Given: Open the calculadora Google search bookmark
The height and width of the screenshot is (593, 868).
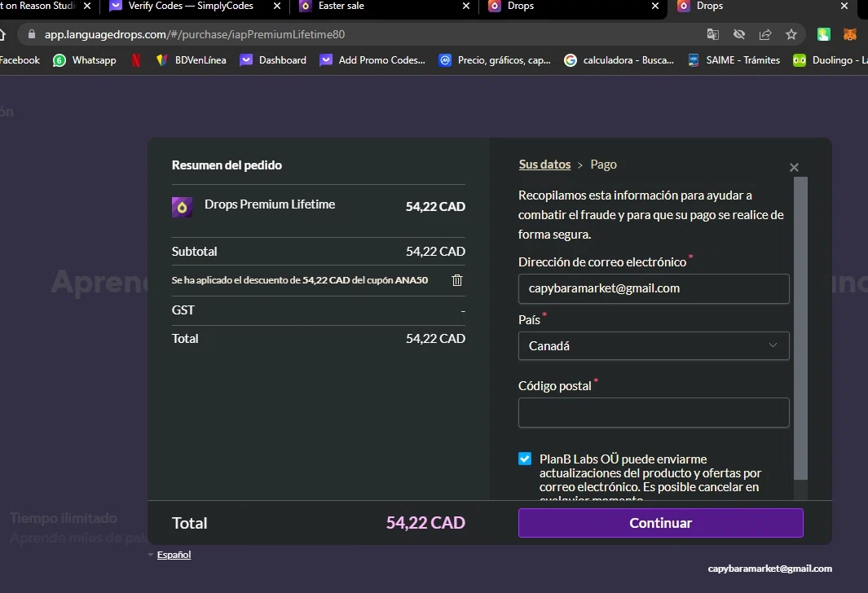Looking at the screenshot, I should pos(619,60).
